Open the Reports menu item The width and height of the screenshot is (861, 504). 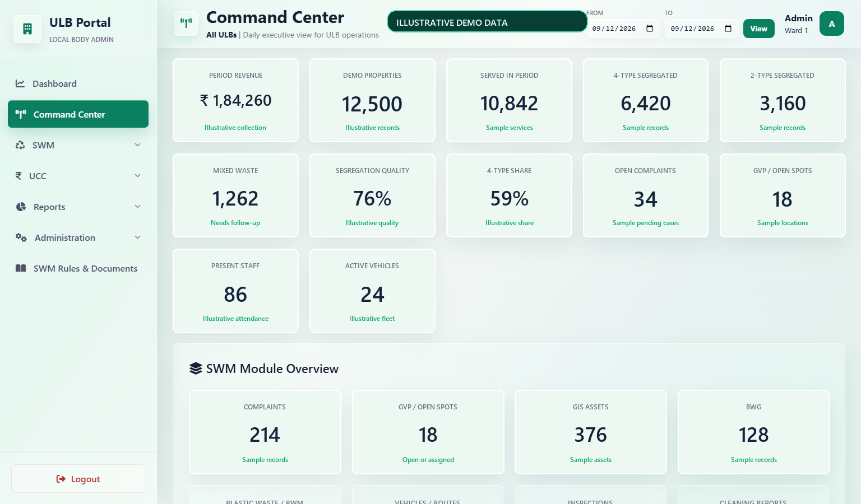tap(78, 207)
